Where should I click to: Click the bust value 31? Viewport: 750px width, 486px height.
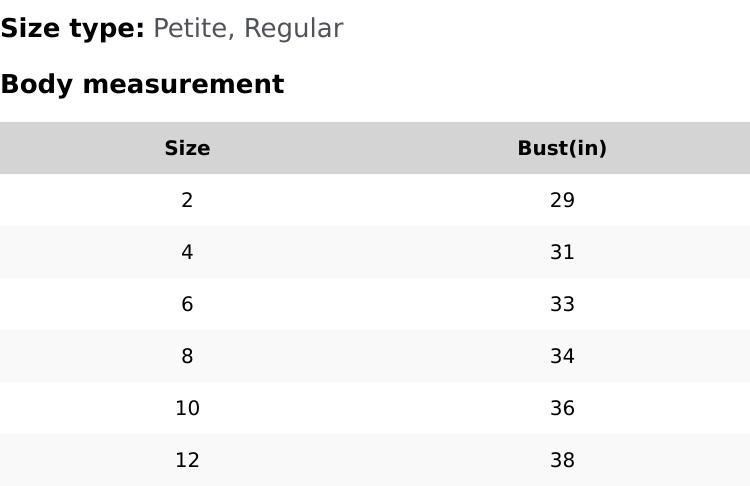[562, 253]
